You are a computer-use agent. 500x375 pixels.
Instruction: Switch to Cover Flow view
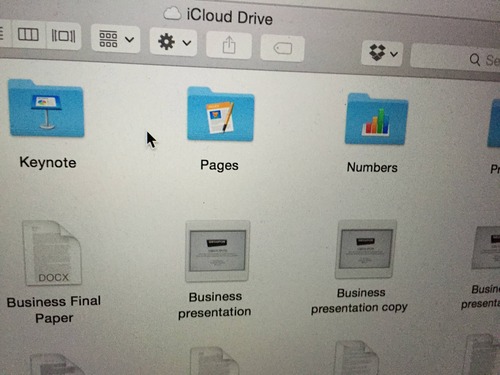point(63,36)
